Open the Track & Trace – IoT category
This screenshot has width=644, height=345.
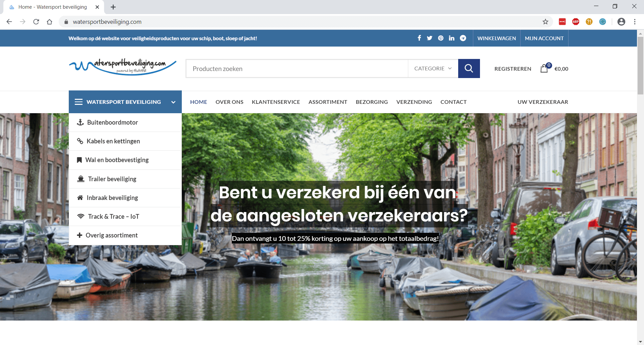(113, 217)
